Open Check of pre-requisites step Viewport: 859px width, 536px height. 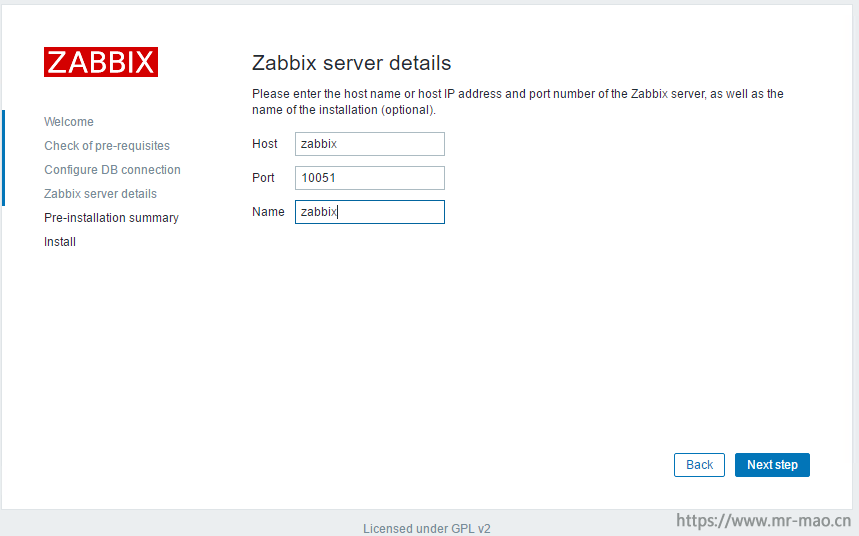point(107,146)
